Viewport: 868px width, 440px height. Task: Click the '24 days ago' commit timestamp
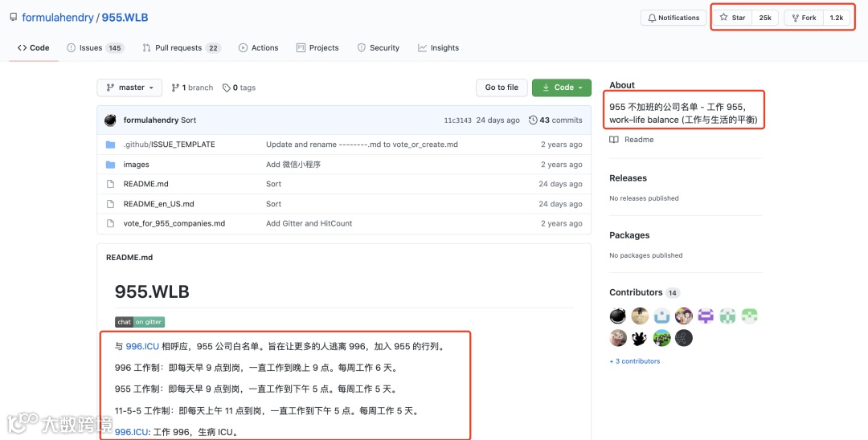click(498, 120)
